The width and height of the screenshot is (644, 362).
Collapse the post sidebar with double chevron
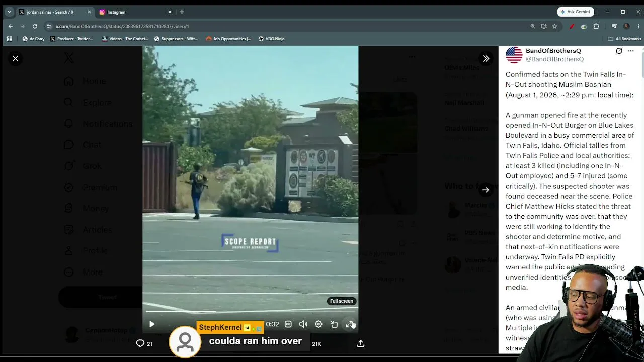[x=486, y=59]
